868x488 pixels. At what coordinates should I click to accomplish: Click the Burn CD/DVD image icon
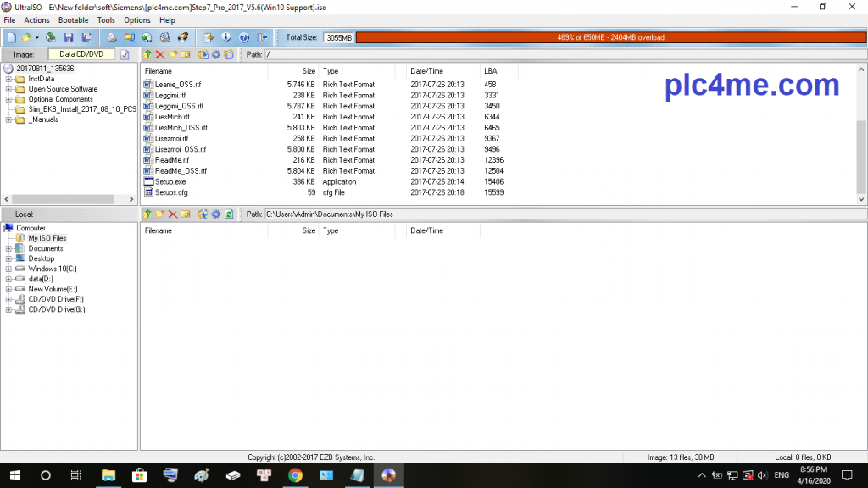point(182,37)
